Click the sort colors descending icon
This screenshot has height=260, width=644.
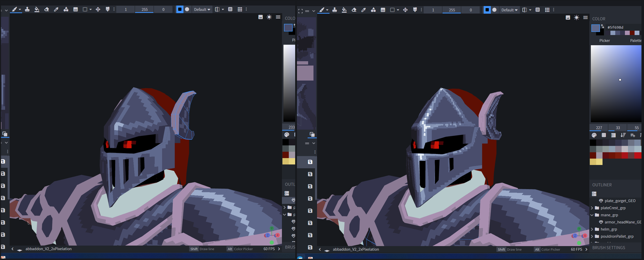(623, 135)
